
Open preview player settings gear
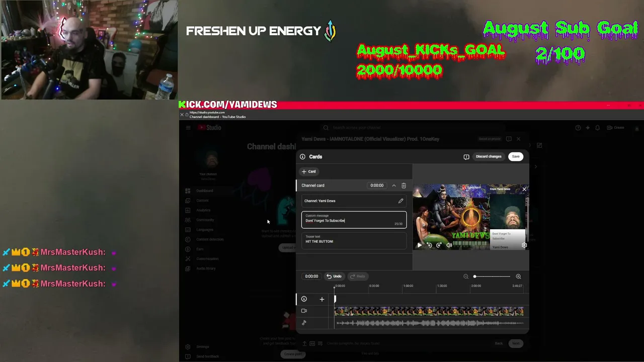click(x=524, y=245)
